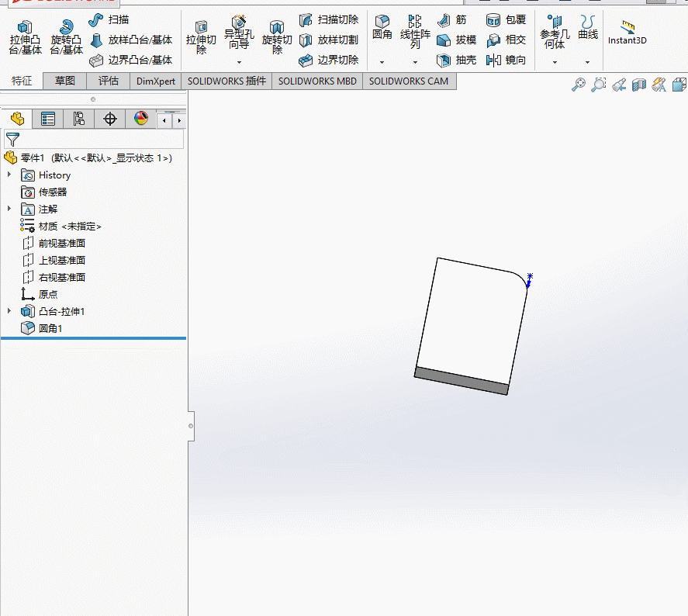The height and width of the screenshot is (616, 688).
Task: Click the Revolved Boss/Base (旋转凸台/基体) tool
Action: (x=66, y=37)
